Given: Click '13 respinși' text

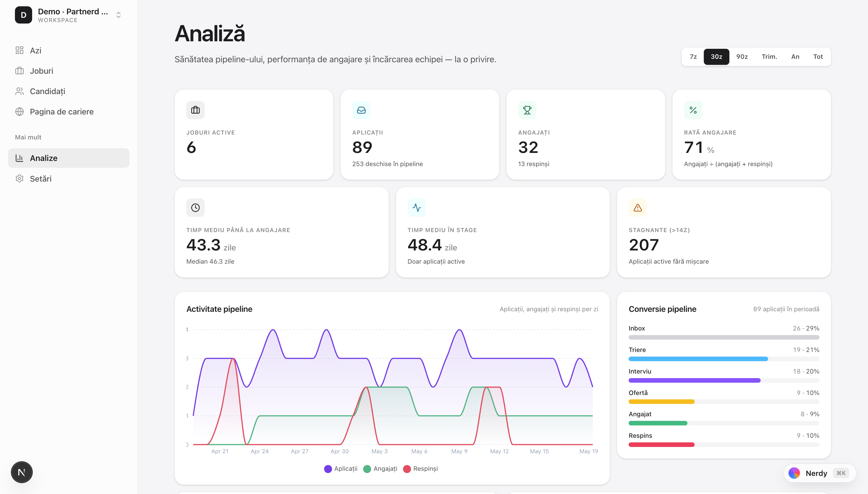Looking at the screenshot, I should pyautogui.click(x=533, y=164).
